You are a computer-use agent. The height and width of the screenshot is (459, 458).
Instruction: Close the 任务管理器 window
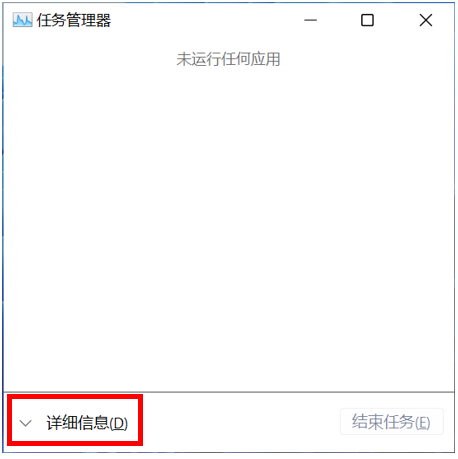[x=426, y=20]
